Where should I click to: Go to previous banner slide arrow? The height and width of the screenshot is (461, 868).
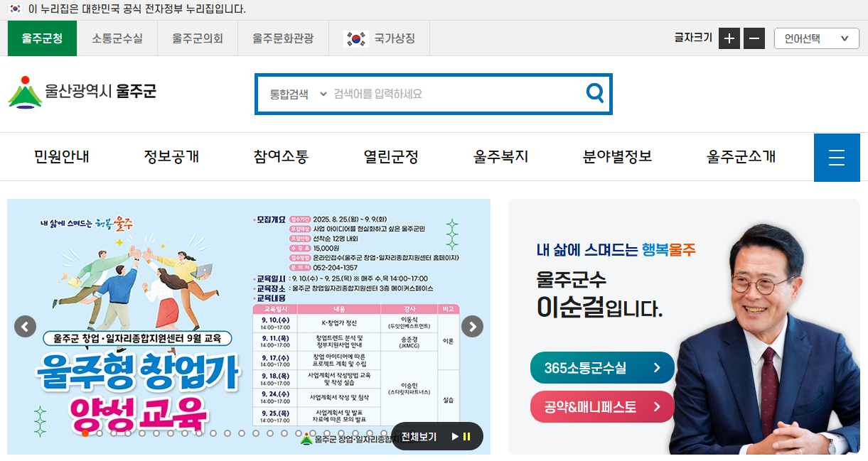[25, 326]
